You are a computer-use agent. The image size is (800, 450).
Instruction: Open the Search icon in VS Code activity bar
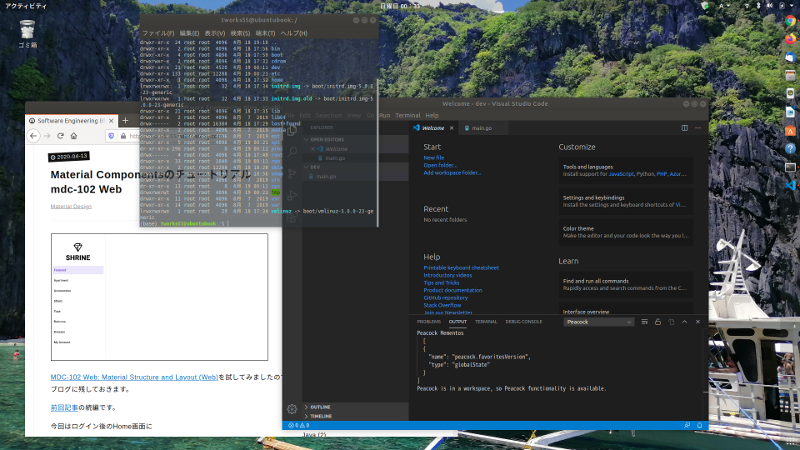click(292, 152)
